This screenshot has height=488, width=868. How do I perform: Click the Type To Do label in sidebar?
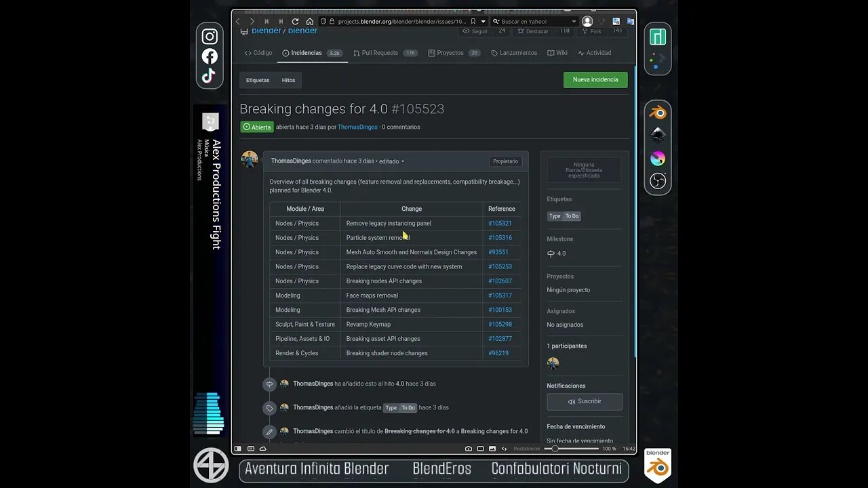coord(564,216)
